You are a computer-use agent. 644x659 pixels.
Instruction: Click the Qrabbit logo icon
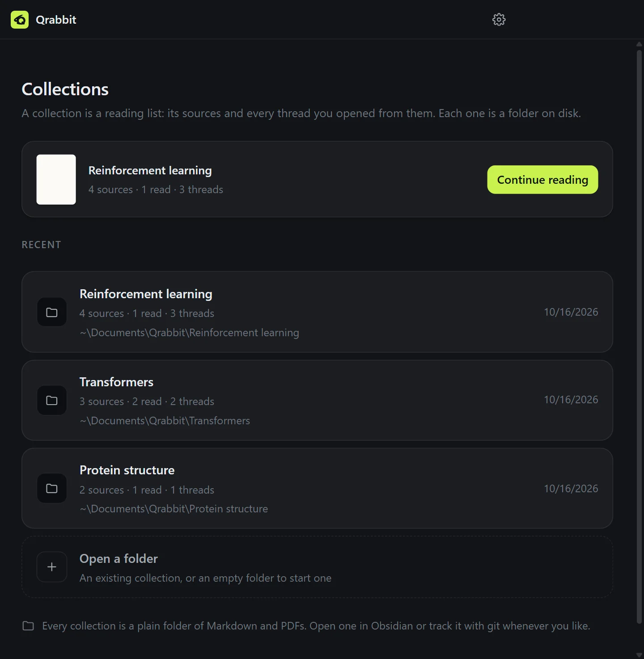tap(20, 20)
